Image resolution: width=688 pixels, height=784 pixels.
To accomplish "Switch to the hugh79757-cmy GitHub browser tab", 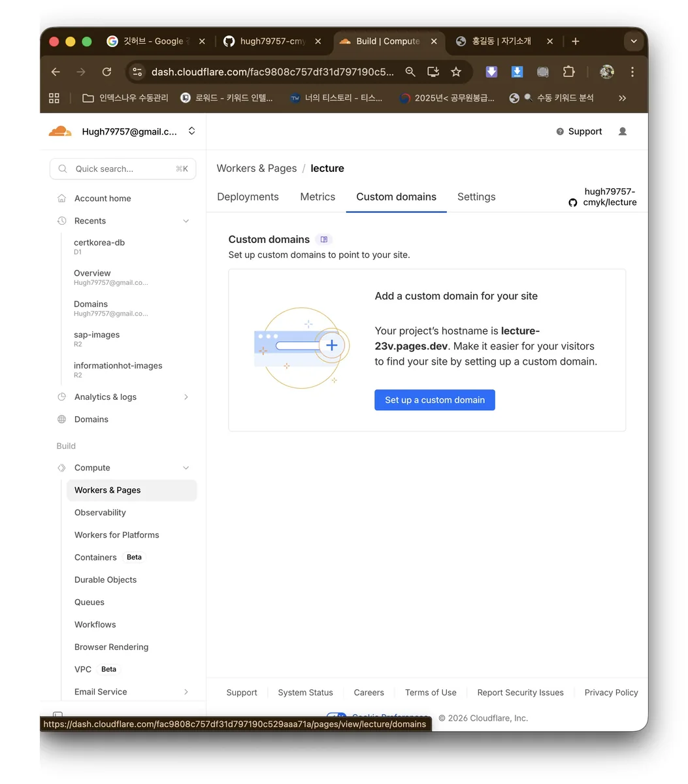I will pyautogui.click(x=273, y=41).
